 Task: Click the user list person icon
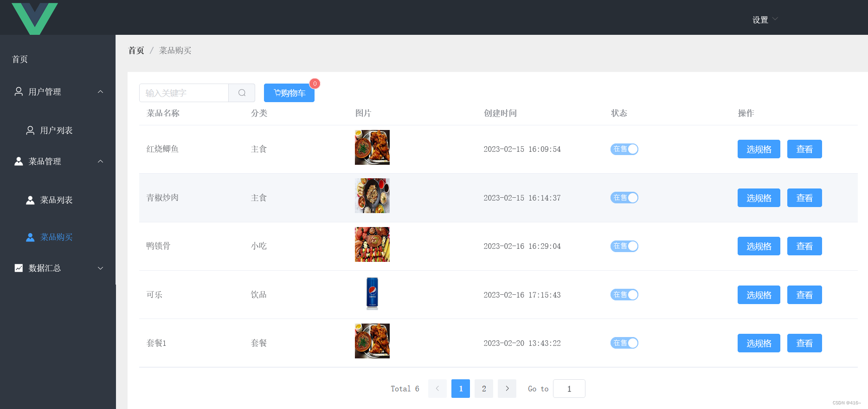tap(30, 130)
